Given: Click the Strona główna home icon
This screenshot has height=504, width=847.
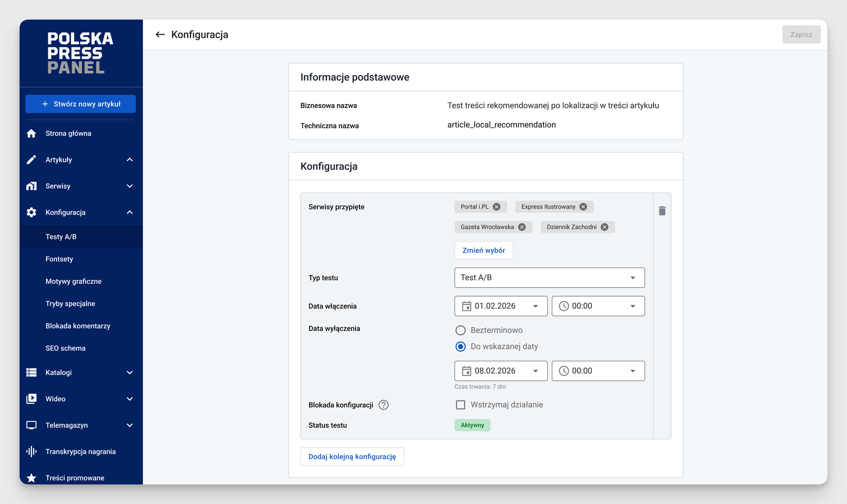Looking at the screenshot, I should (x=31, y=134).
